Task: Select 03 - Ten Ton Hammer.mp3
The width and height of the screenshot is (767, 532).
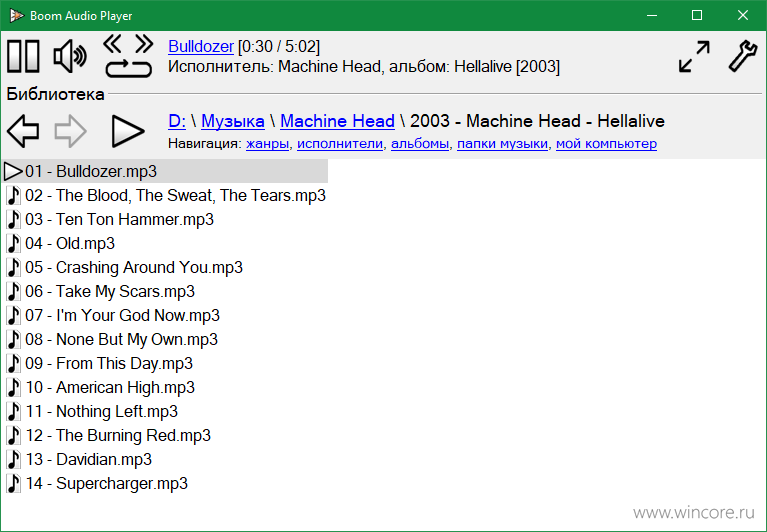Action: 111,220
